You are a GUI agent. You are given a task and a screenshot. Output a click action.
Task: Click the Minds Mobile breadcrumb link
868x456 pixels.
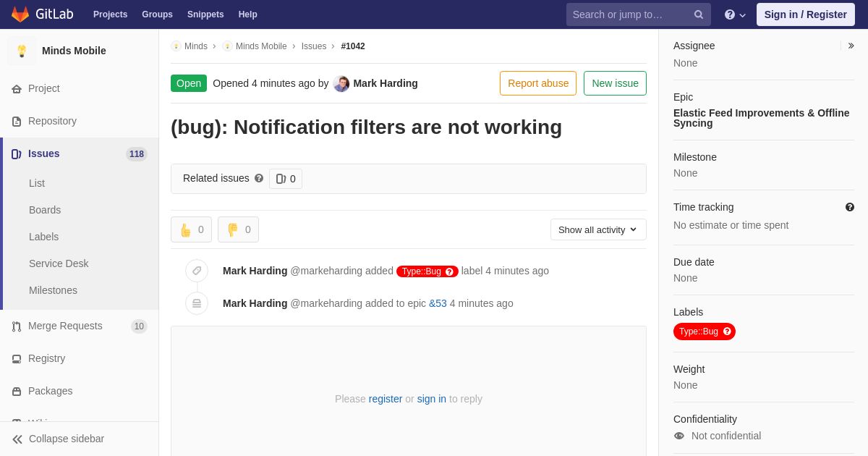261,46
